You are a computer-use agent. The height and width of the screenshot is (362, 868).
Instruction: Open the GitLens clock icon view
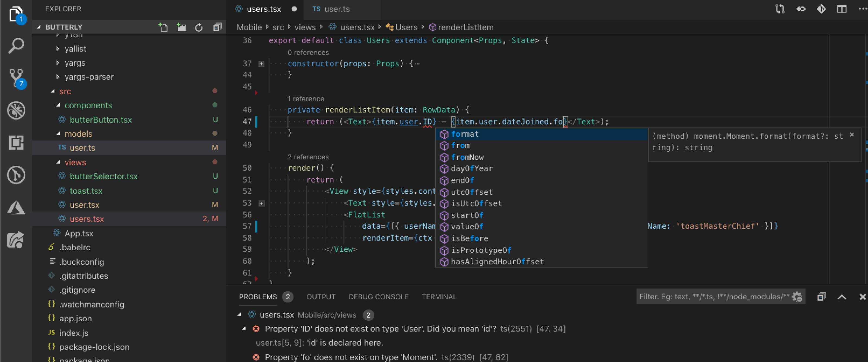pyautogui.click(x=16, y=175)
